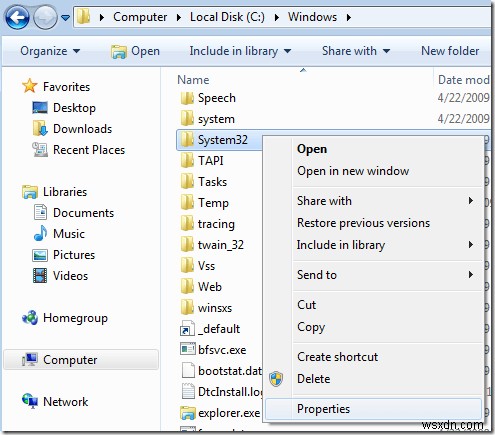Image resolution: width=495 pixels, height=435 pixels.
Task: Click the twain_32 folder icon
Action: tap(187, 245)
